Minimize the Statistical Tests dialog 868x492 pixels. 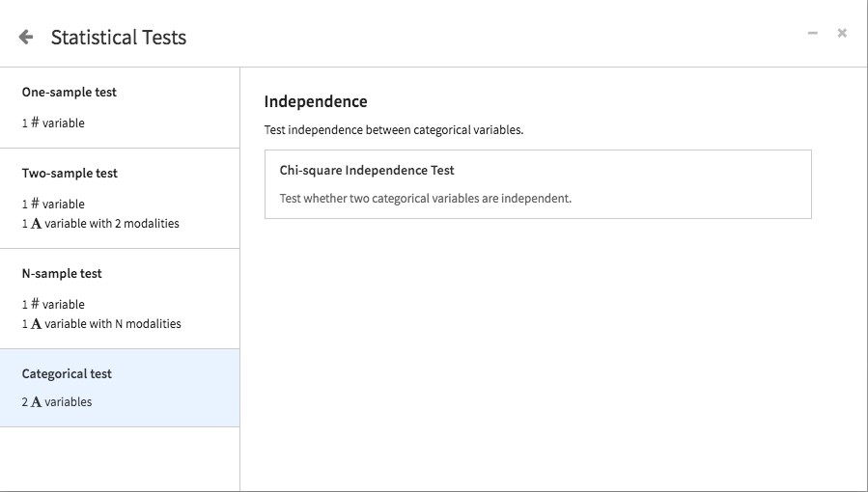(813, 33)
